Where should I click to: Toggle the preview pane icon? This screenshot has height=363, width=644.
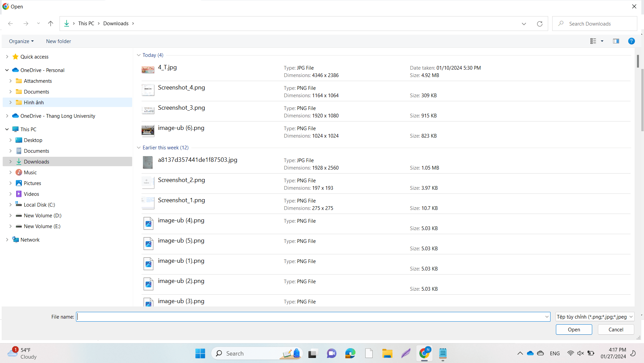click(x=616, y=41)
